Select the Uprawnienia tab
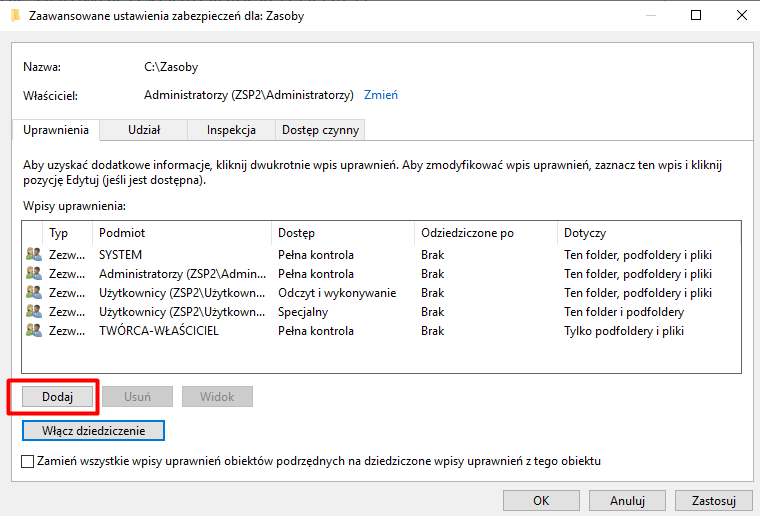Screen dimensions: 760x516 tap(56, 130)
